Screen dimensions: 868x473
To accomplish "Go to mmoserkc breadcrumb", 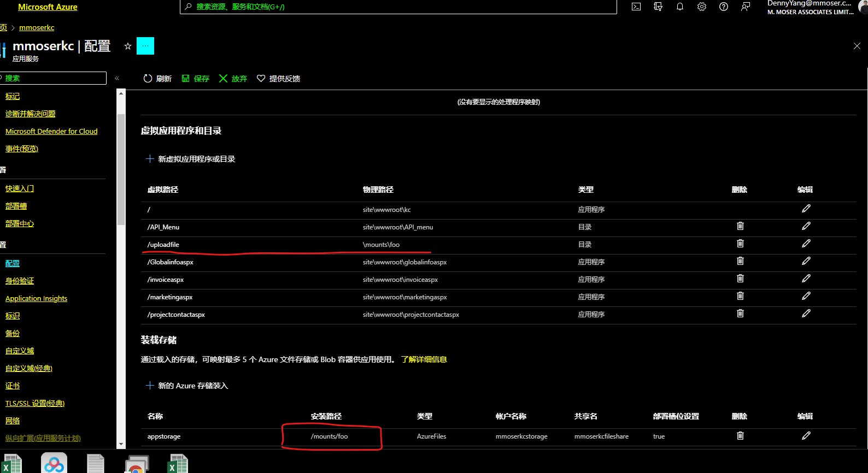I will point(37,27).
